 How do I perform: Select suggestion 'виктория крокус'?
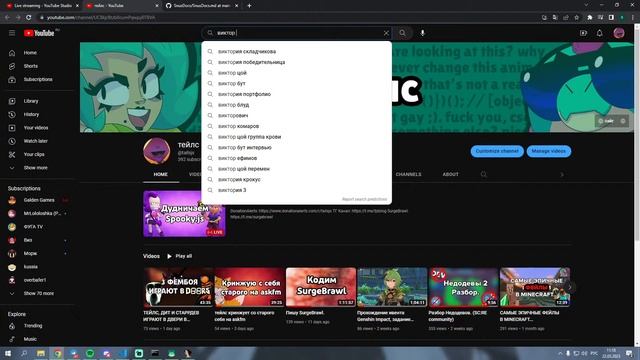296,180
